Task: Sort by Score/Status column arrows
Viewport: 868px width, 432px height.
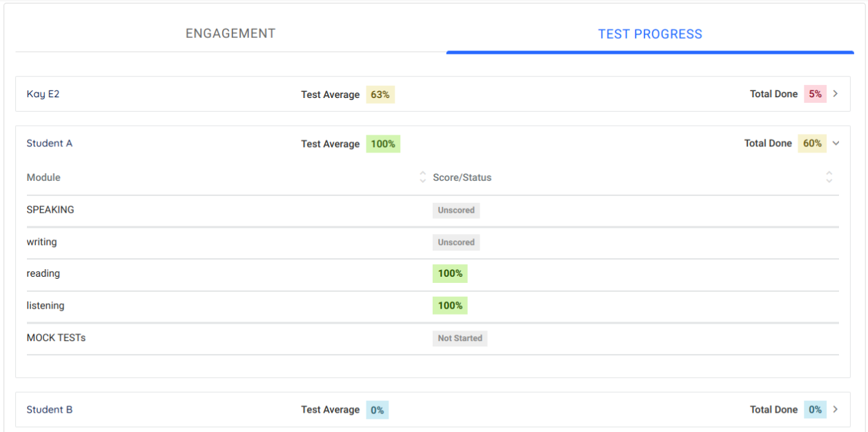Action: pyautogui.click(x=829, y=177)
